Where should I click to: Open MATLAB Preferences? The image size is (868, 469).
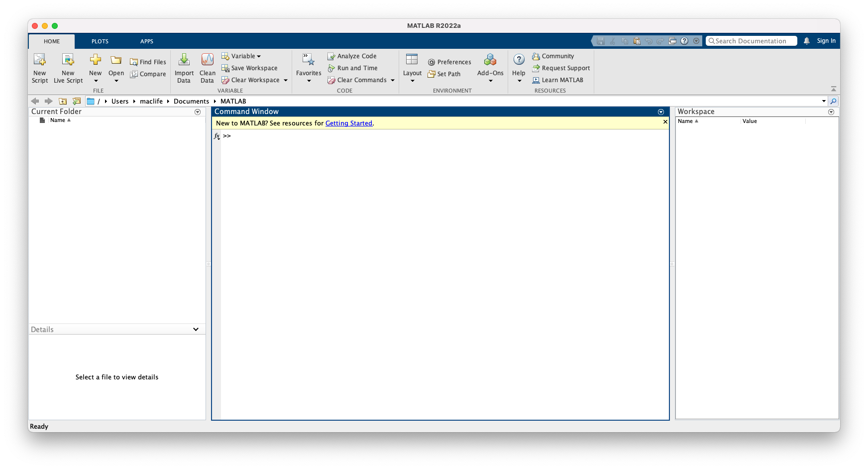tap(449, 62)
